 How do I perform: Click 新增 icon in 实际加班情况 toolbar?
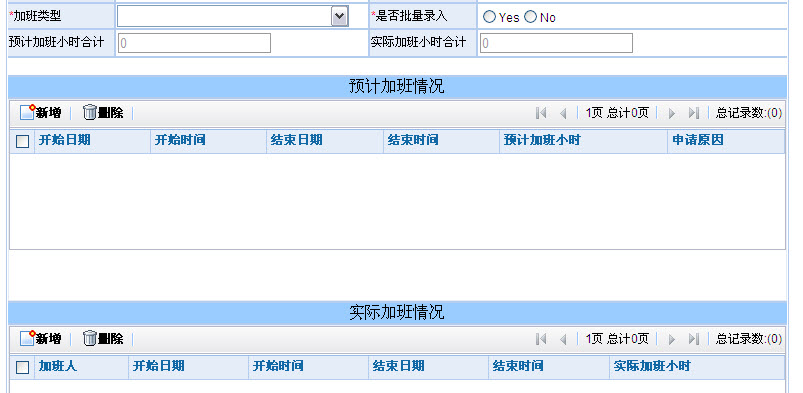(x=27, y=338)
